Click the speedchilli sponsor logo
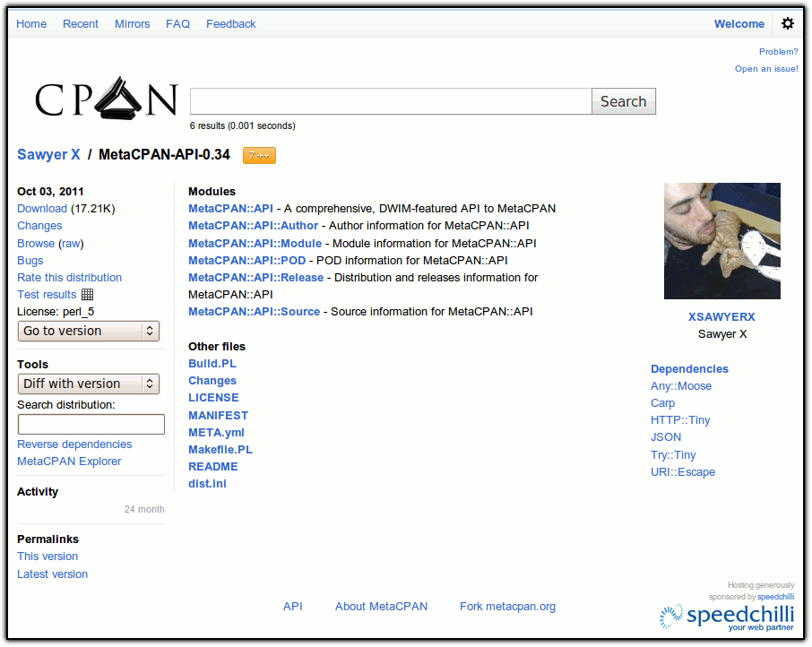The height and width of the screenshot is (647, 812). click(727, 617)
